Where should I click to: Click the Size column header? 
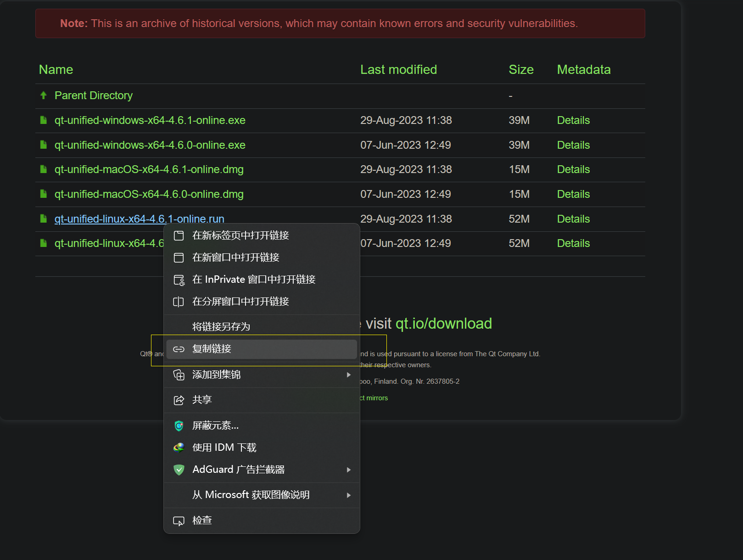(521, 70)
